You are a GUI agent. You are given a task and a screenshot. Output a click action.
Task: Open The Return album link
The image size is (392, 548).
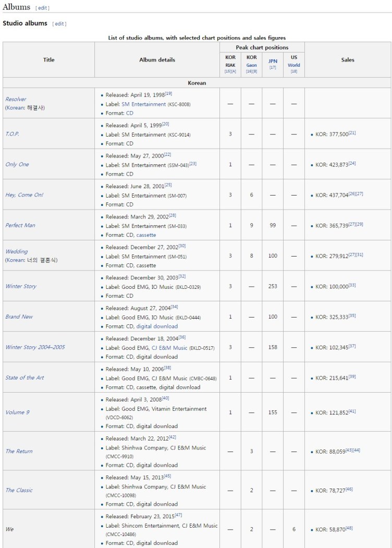19,451
